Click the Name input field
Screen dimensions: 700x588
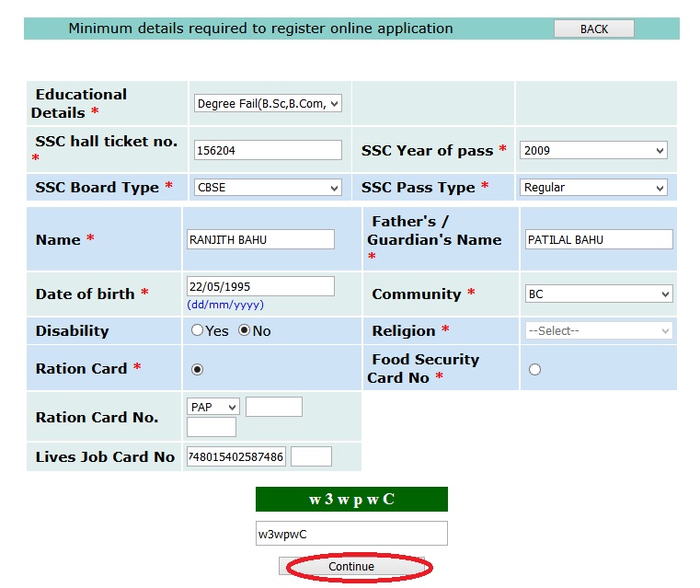pos(260,239)
